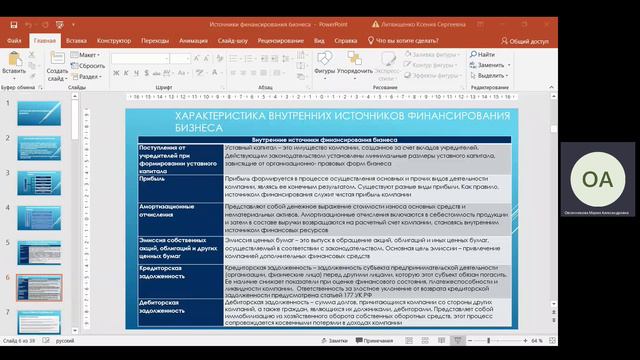Clear all formatting with the eraser icon
640x360 pixels.
pos(220,59)
